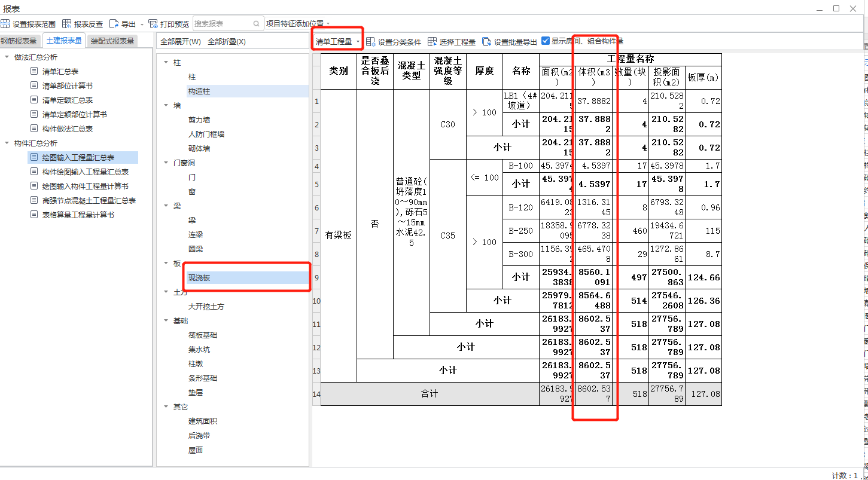Switch to the 钢筋报表量 tab
The height and width of the screenshot is (480, 868).
pos(19,41)
